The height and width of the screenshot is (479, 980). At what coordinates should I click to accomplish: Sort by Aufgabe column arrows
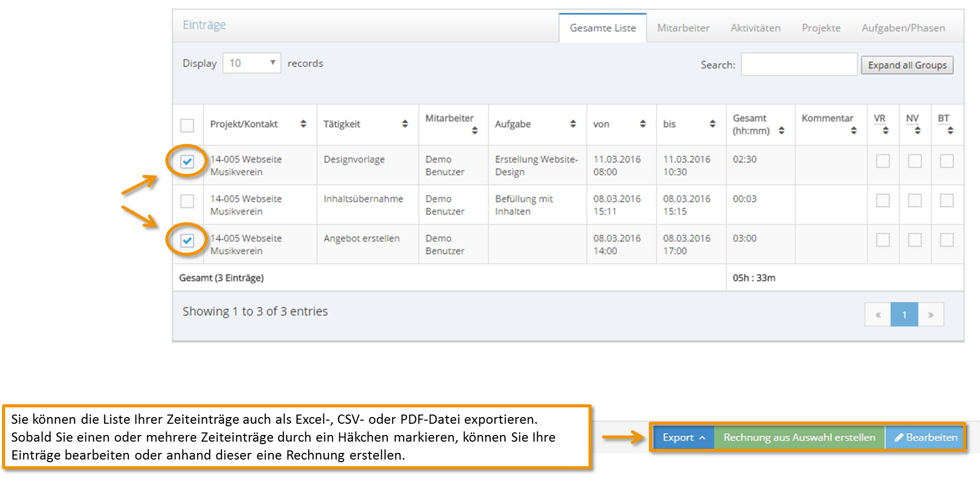[573, 124]
